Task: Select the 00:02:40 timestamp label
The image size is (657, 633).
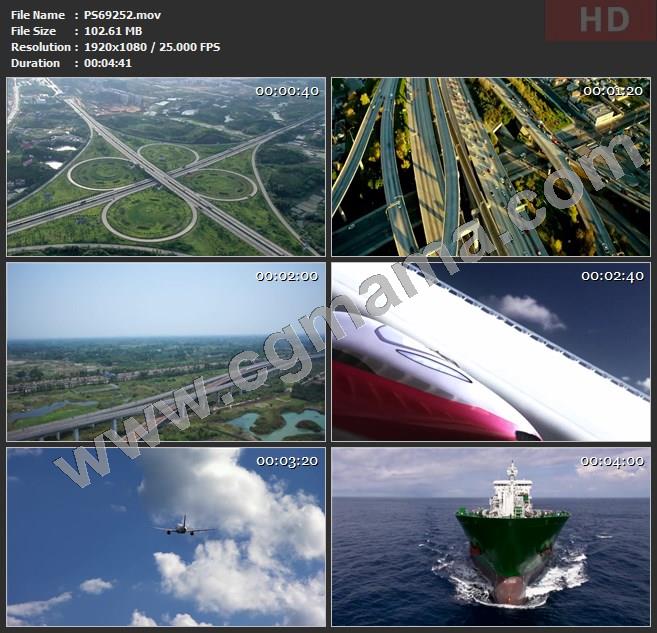Action: click(x=612, y=276)
